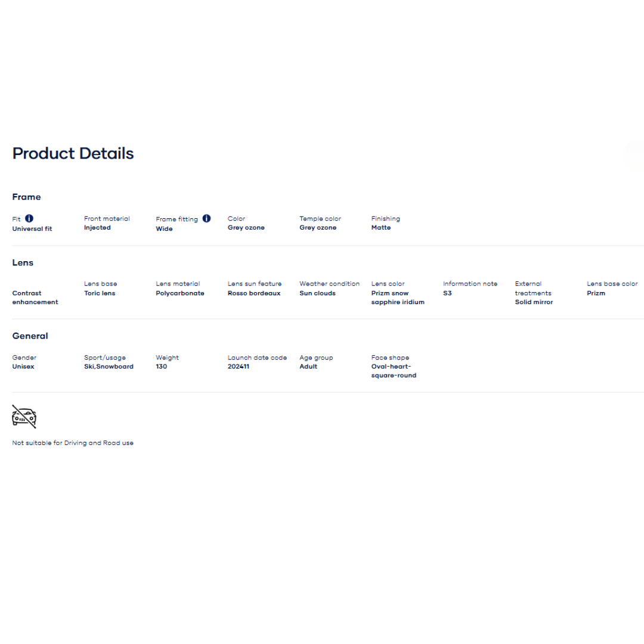Click the Ski,Snowboard usage value

click(109, 367)
